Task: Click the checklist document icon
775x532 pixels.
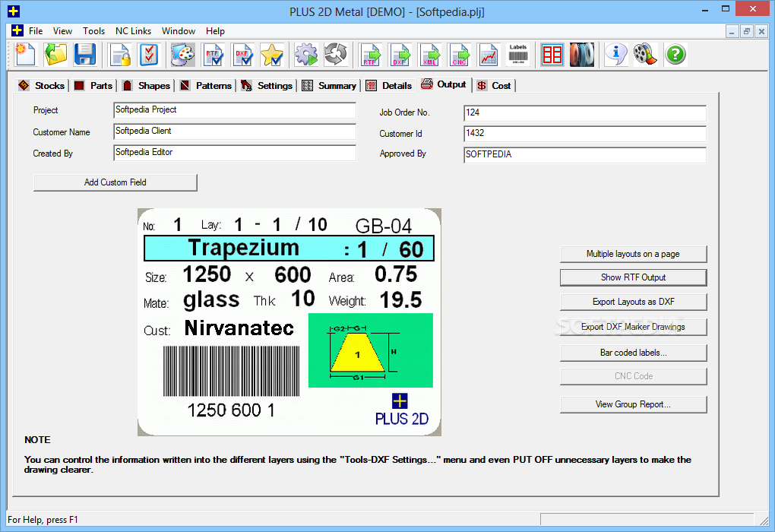Action: (149, 55)
